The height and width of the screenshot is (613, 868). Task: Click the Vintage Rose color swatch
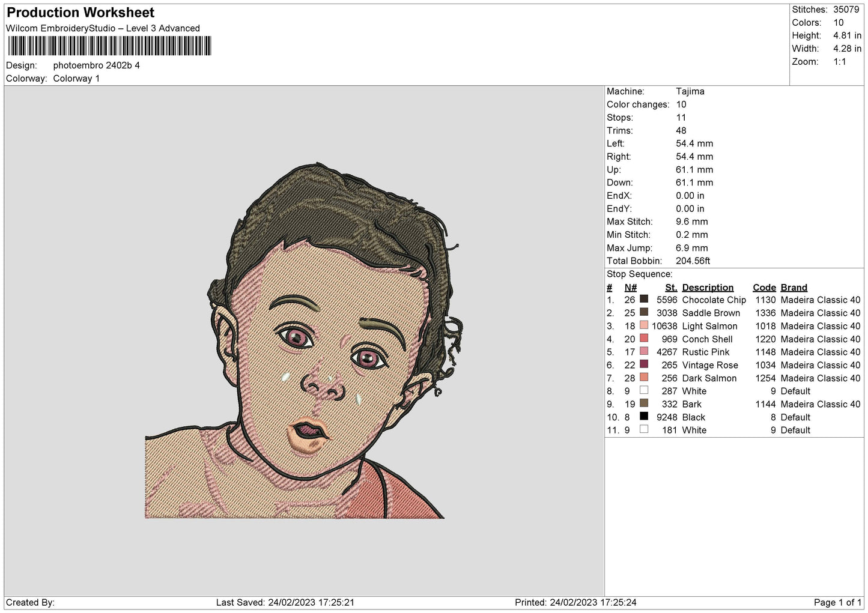644,364
